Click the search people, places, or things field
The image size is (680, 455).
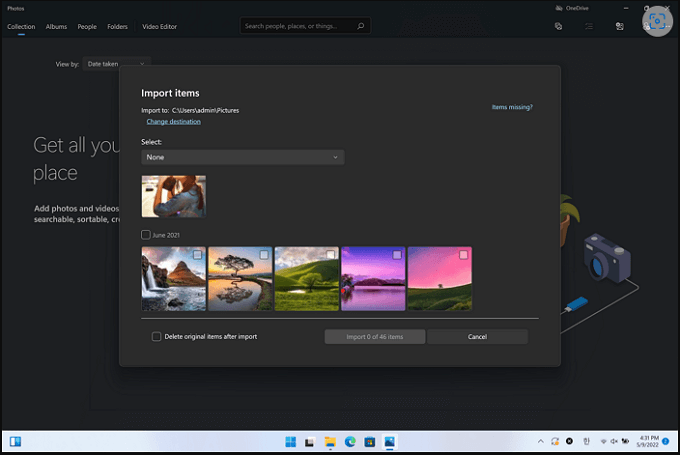305,26
